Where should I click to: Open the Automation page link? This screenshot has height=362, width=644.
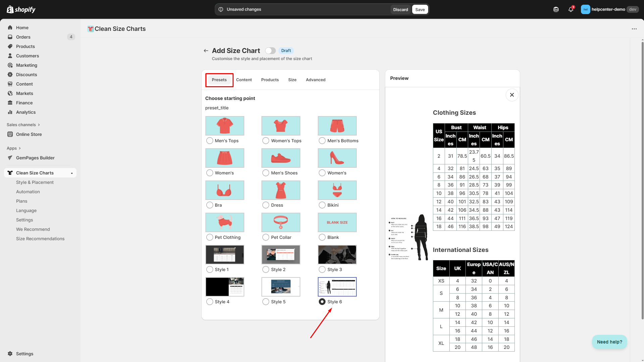pos(28,192)
